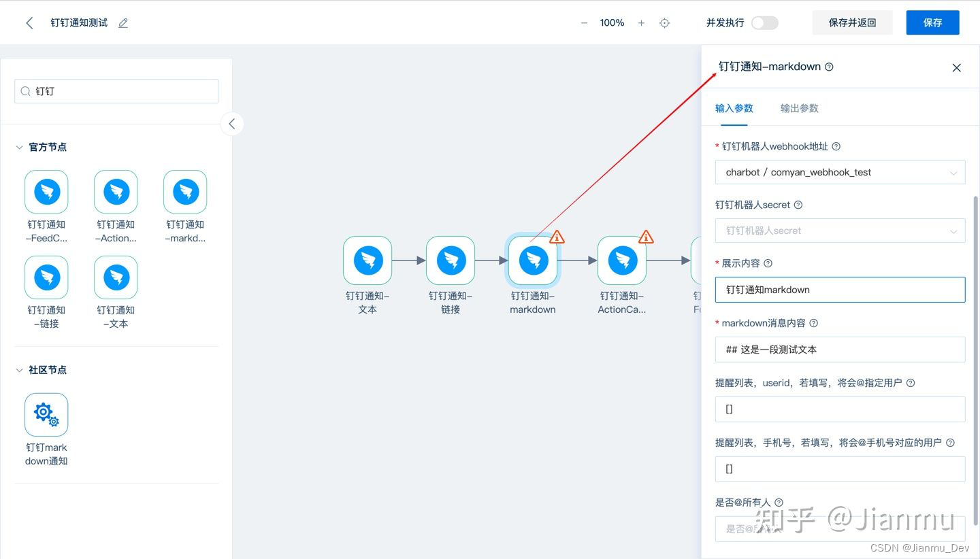Select the 钉钉通知-文本 node on canvas
980x559 pixels.
point(367,260)
